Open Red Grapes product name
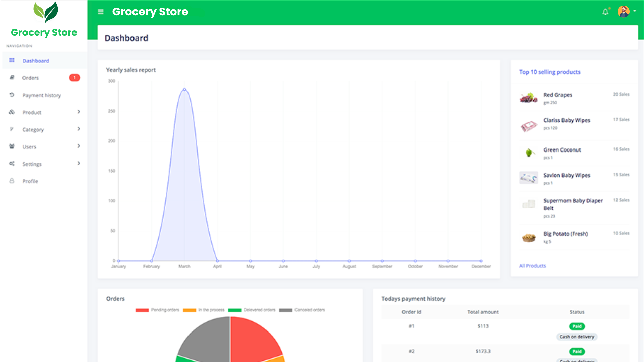Image resolution: width=644 pixels, height=362 pixels. pos(558,95)
